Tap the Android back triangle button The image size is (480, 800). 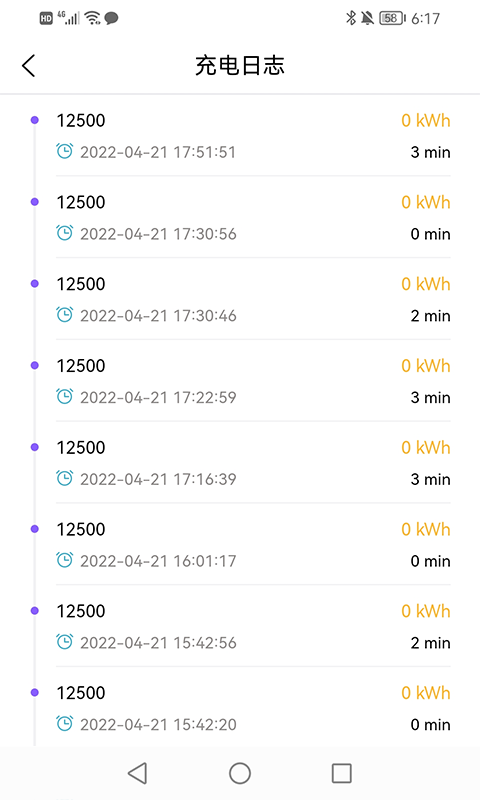[x=138, y=773]
